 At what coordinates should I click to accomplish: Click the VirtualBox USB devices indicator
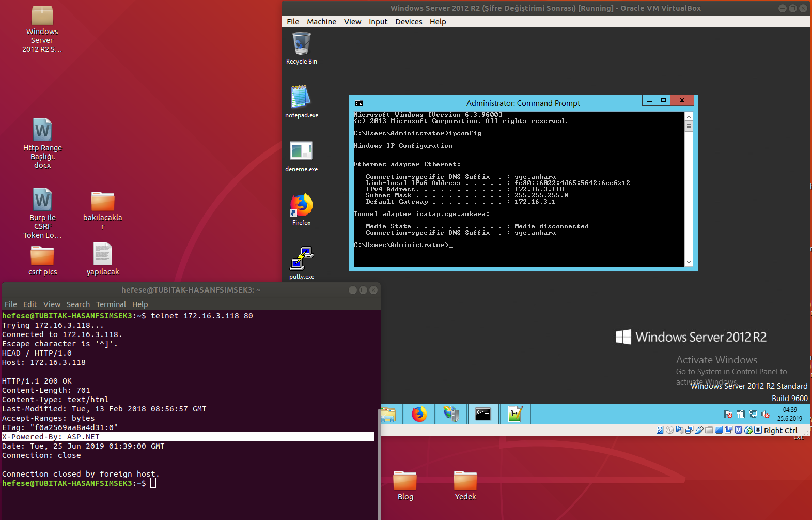(699, 430)
